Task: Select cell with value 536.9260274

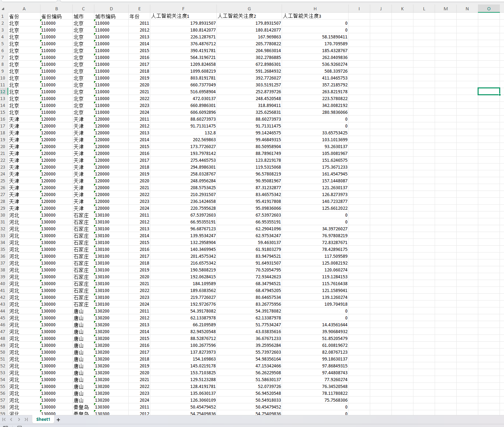Action: coord(315,64)
